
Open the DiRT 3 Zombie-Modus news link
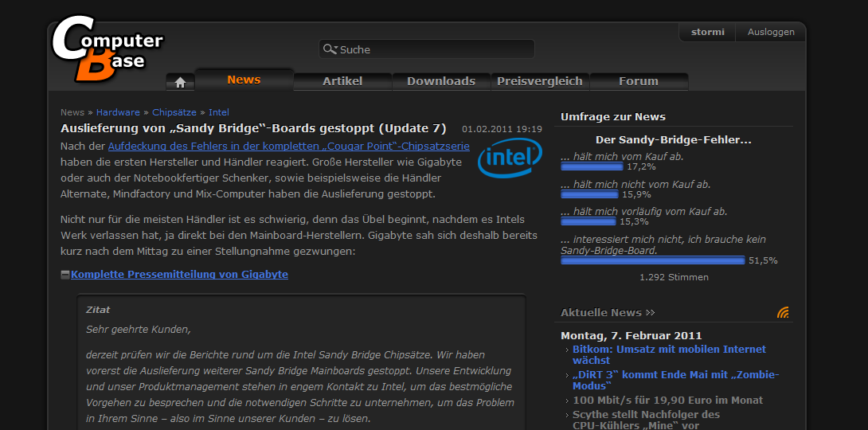(676, 380)
